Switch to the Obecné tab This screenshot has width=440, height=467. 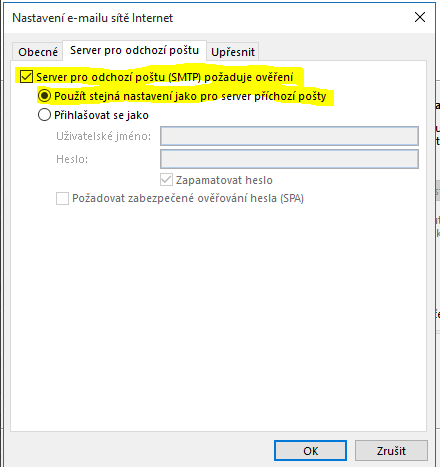38,52
